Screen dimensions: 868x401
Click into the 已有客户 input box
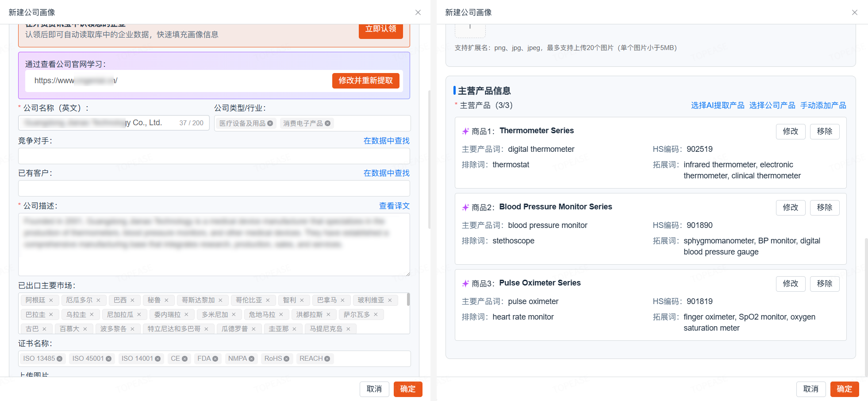click(214, 188)
